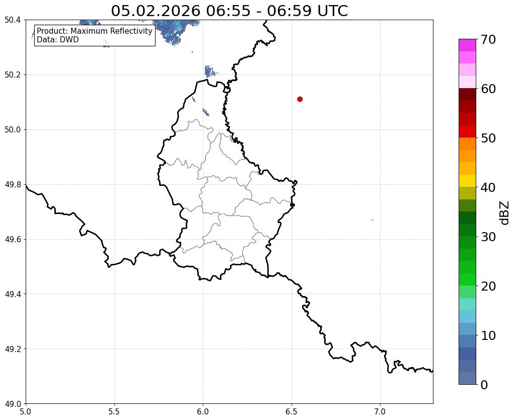Click latitude tick label 50.2
The image size is (515, 420).
point(13,75)
